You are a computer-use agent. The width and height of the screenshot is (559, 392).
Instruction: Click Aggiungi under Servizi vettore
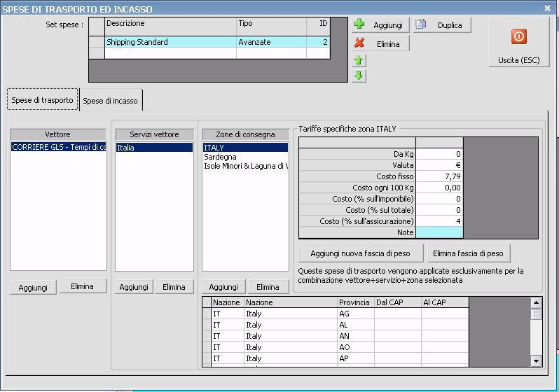[x=134, y=287]
